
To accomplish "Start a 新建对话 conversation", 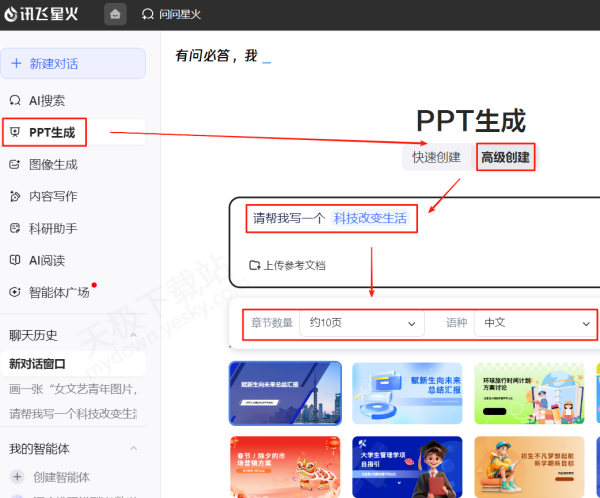I will click(x=73, y=64).
